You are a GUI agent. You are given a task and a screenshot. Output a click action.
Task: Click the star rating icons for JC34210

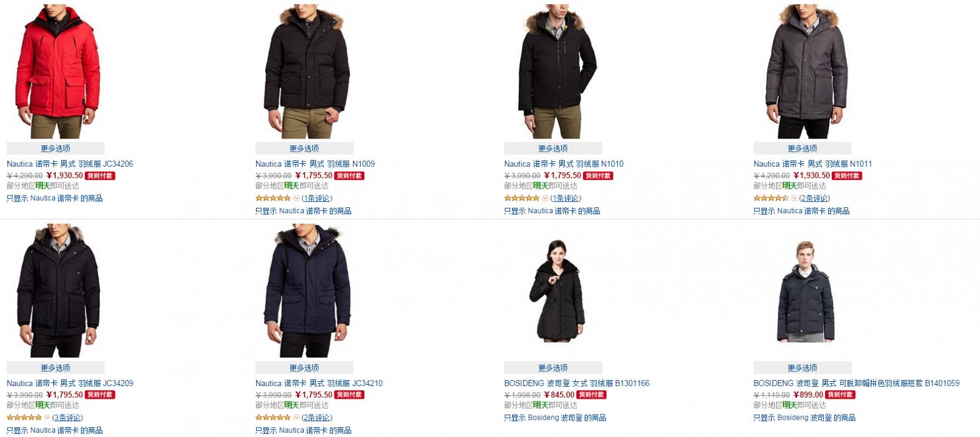click(273, 417)
